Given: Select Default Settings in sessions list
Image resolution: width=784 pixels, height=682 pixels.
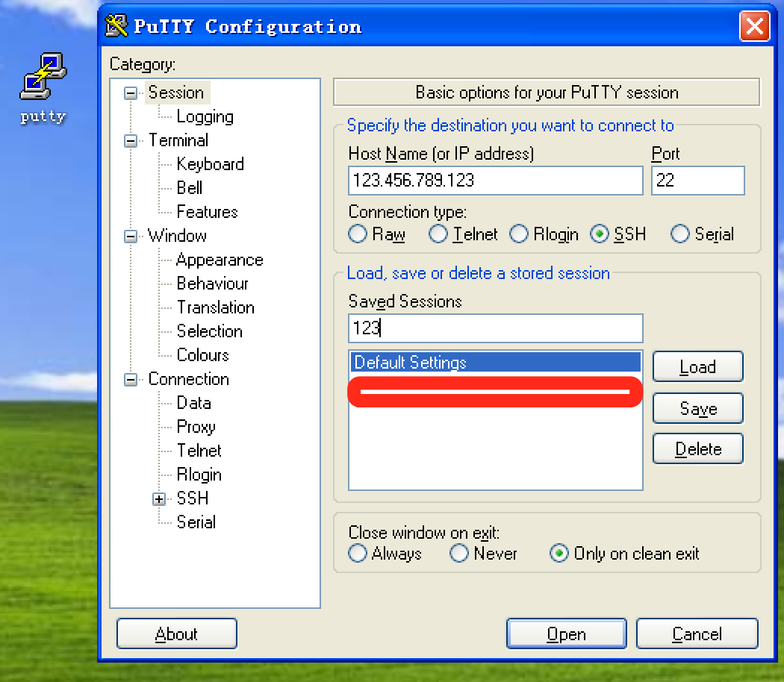Looking at the screenshot, I should [496, 362].
